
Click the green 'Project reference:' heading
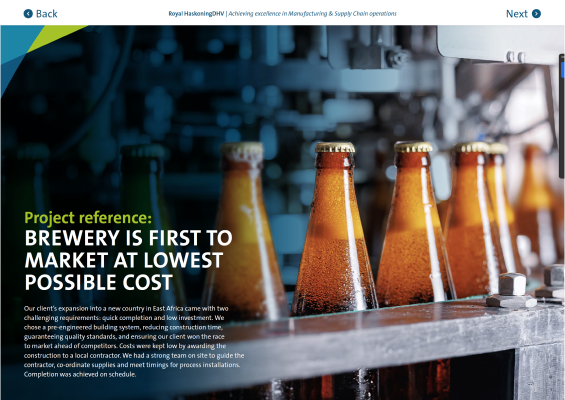[x=88, y=217]
